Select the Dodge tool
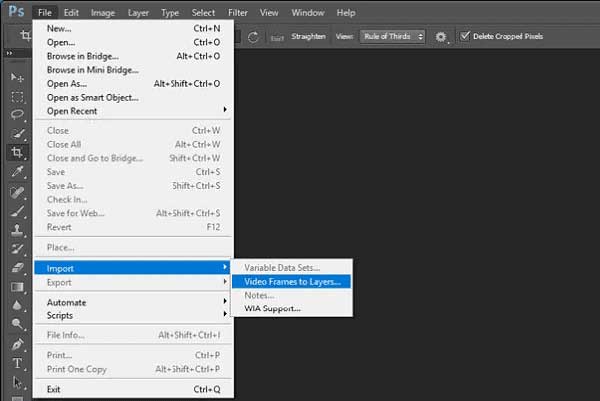600x401 pixels. 17,324
